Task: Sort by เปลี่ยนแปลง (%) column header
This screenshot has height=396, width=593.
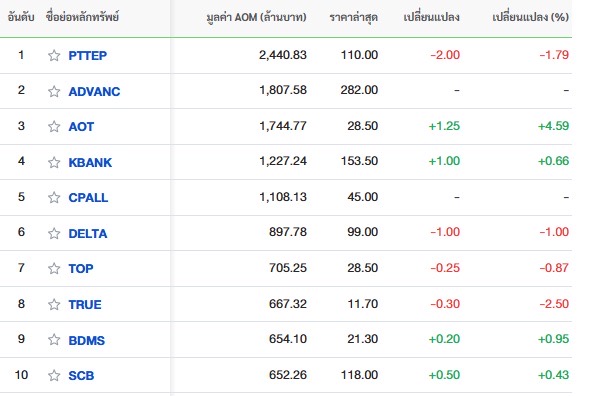Action: tap(531, 17)
